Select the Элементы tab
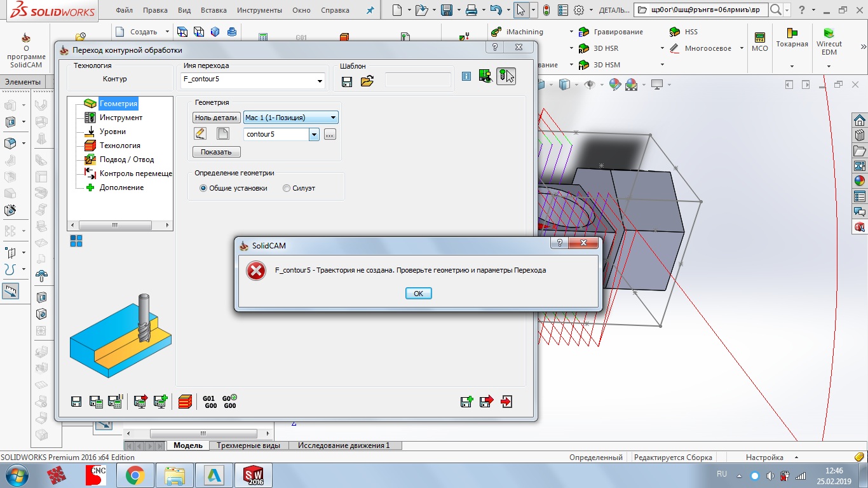 23,82
